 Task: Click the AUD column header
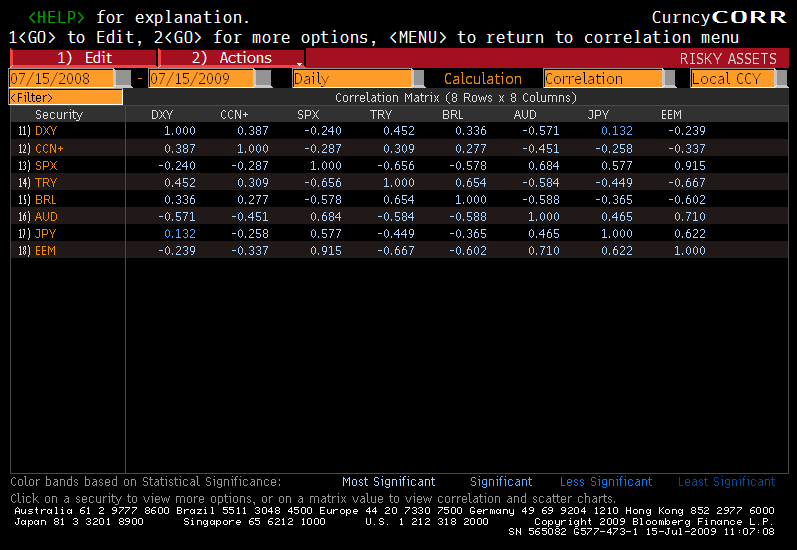click(525, 115)
